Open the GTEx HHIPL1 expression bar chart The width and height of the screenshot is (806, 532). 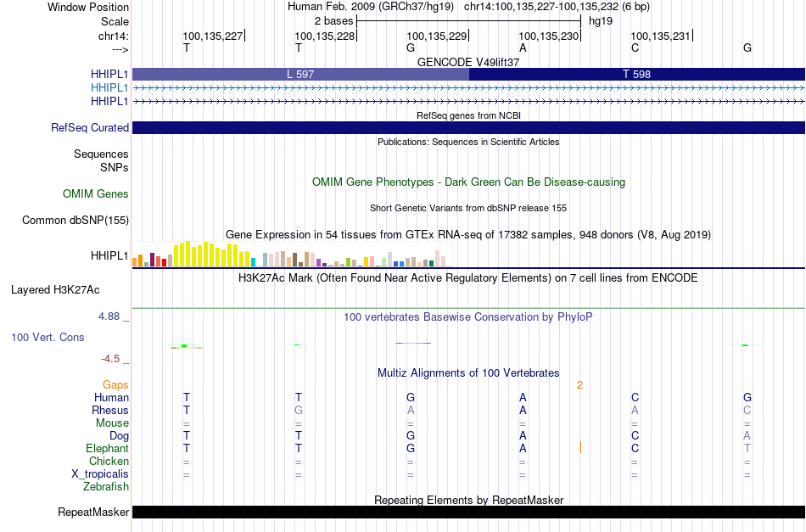[x=292, y=254]
